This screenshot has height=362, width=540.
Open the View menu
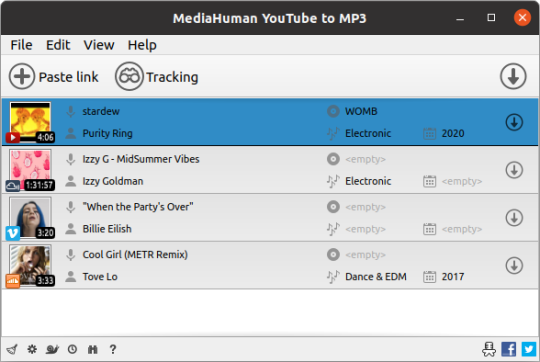pyautogui.click(x=99, y=45)
